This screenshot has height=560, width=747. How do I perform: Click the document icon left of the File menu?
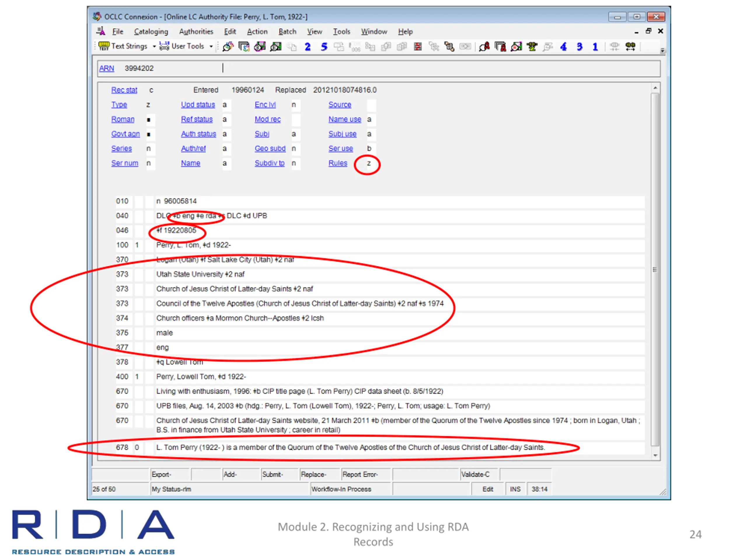pyautogui.click(x=101, y=32)
